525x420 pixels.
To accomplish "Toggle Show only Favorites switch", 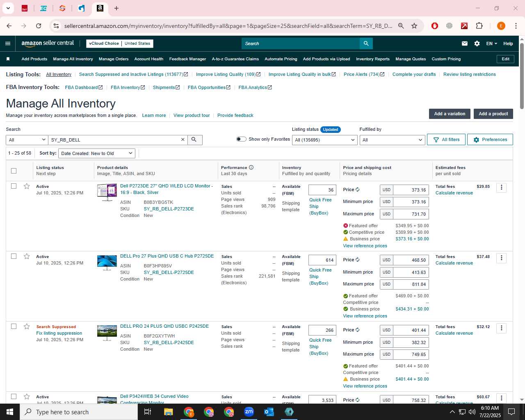I will pyautogui.click(x=241, y=139).
